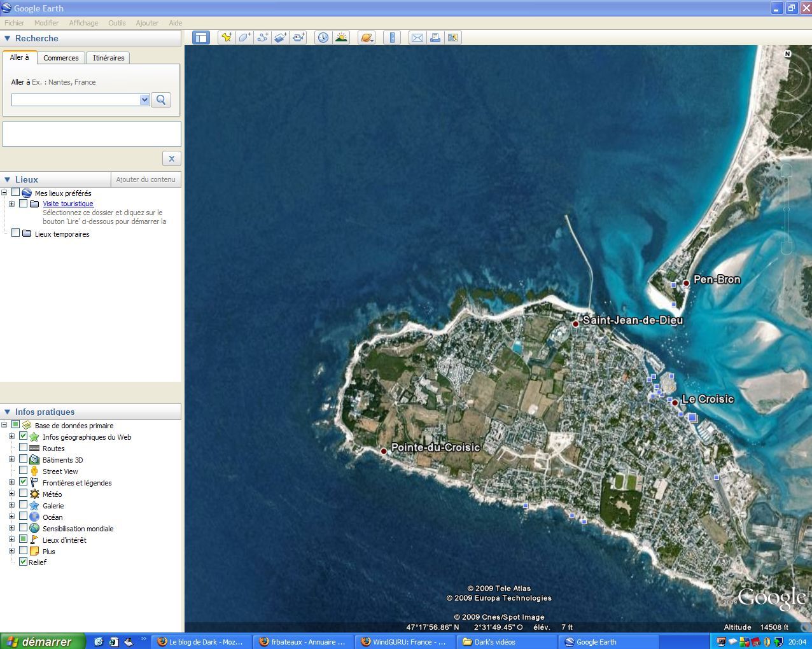812x649 pixels.
Task: Add a placemark with the yellow pushpin tool
Action: click(x=227, y=38)
